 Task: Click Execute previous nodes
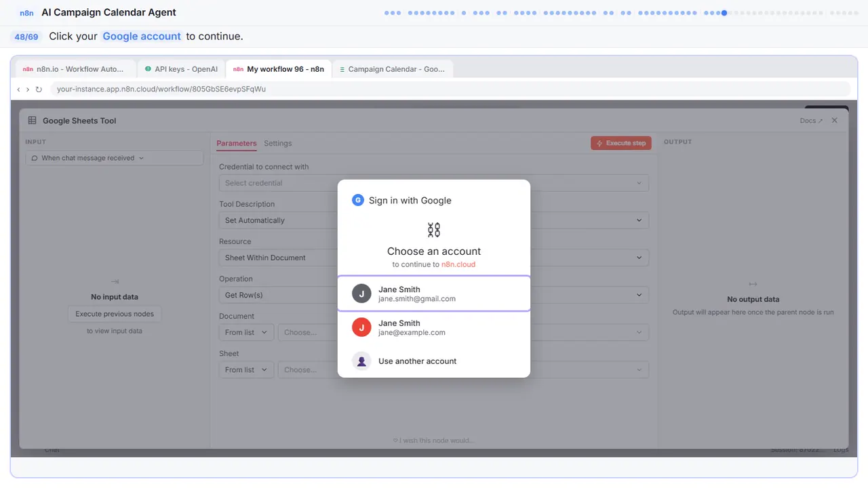115,314
